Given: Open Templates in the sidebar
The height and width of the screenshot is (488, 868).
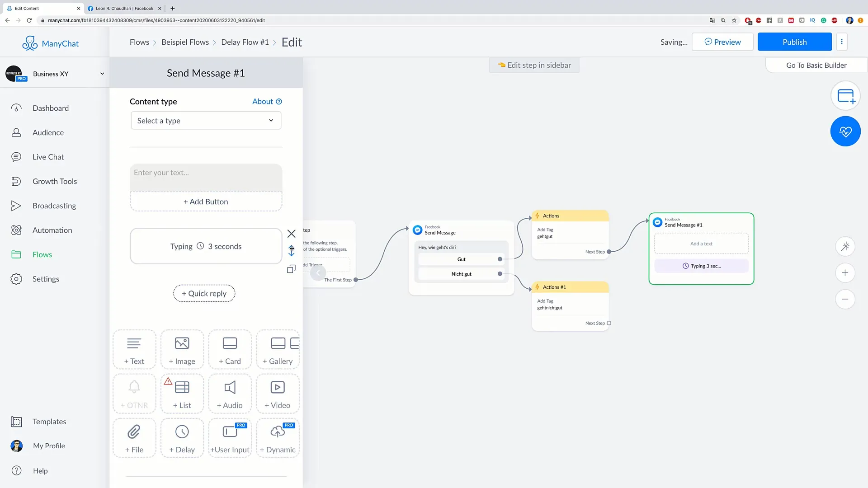Looking at the screenshot, I should pos(49,422).
